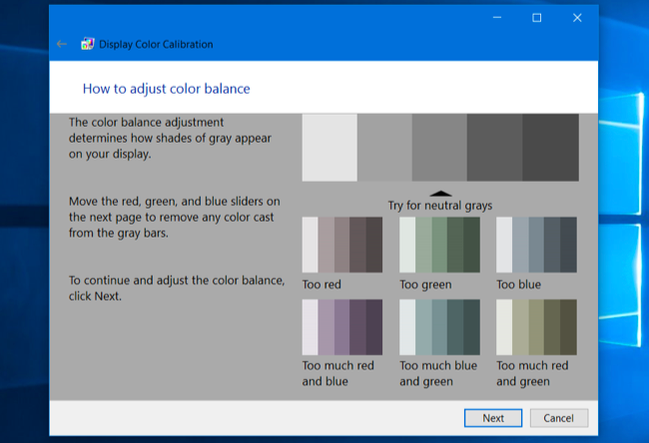Click the Cancel button

(x=559, y=418)
